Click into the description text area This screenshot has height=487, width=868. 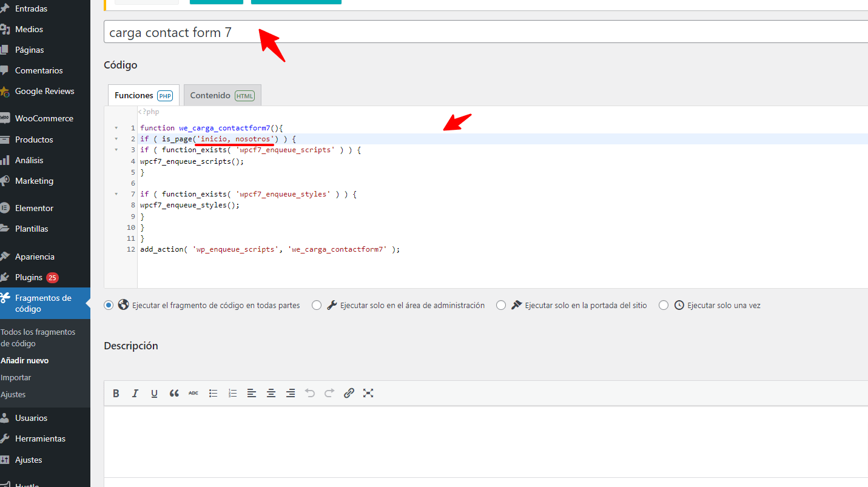click(x=486, y=442)
